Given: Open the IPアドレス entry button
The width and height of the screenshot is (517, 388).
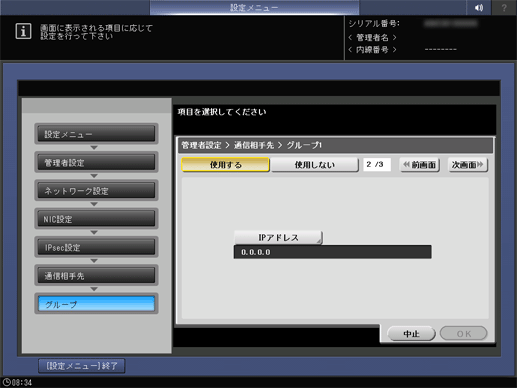Looking at the screenshot, I should coord(278,238).
